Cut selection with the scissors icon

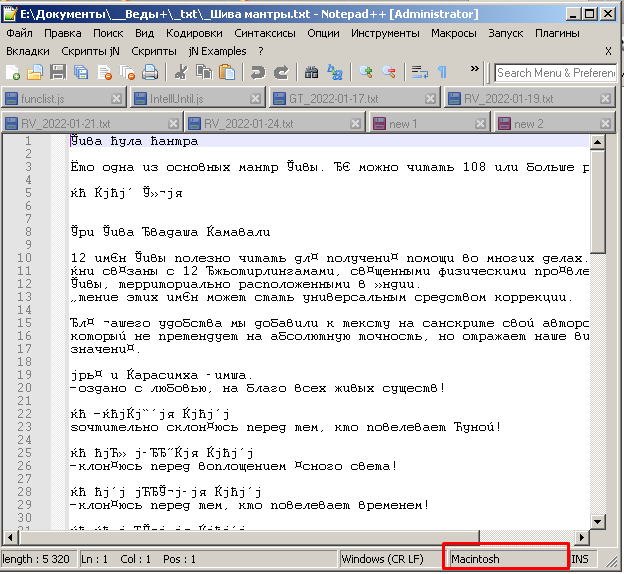[181, 72]
